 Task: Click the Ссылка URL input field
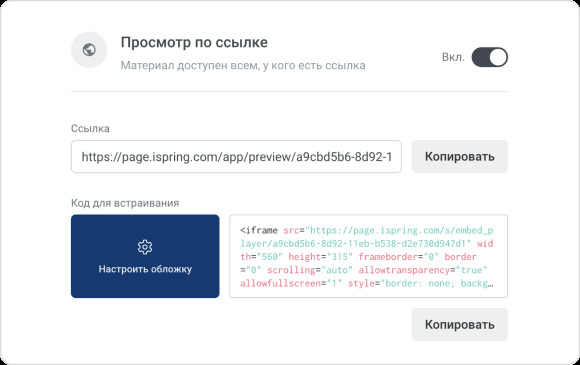pyautogui.click(x=236, y=156)
